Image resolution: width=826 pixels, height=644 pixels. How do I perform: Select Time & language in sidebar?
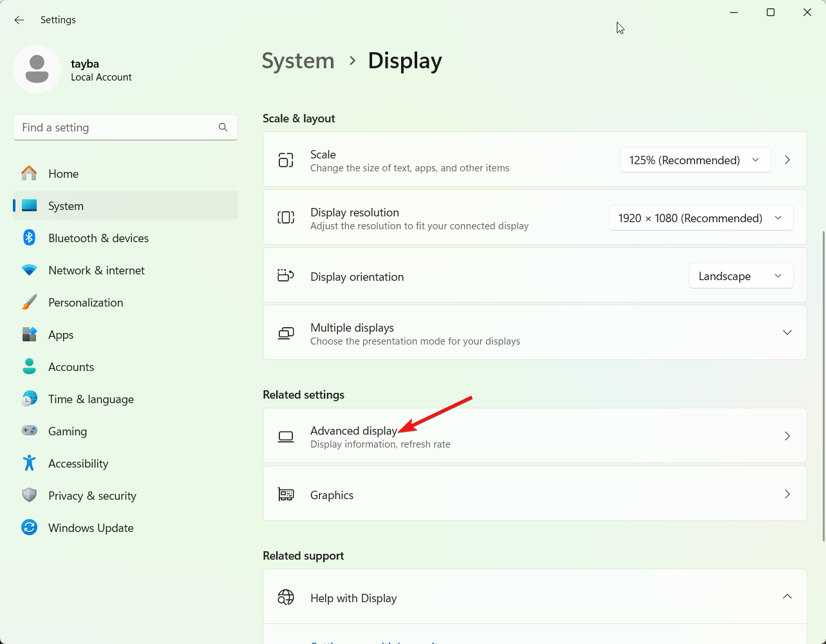coord(126,399)
